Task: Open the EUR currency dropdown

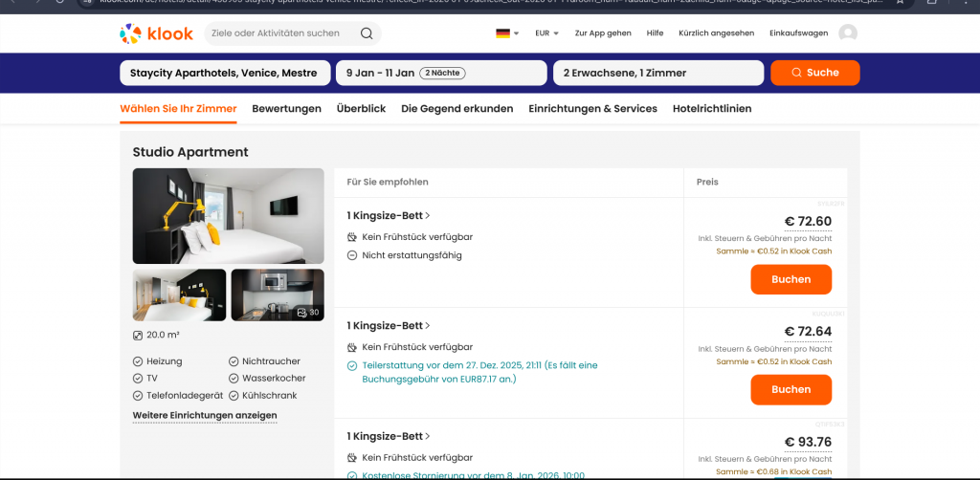Action: pyautogui.click(x=546, y=33)
